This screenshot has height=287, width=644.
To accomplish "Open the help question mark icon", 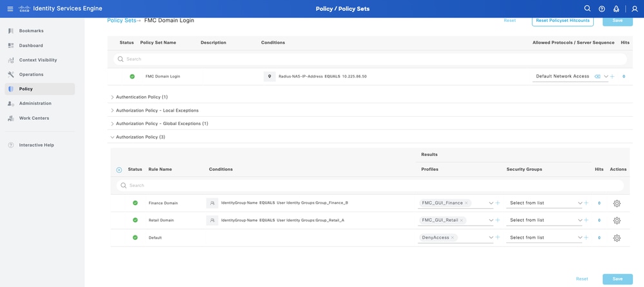I will 601,9.
